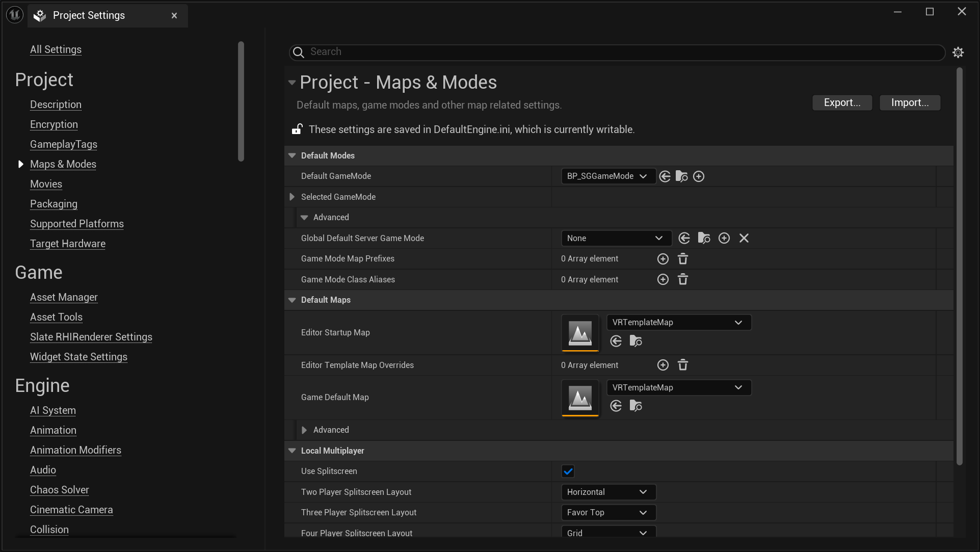Browse to Editor Startup Map asset
The height and width of the screenshot is (552, 980).
tap(635, 341)
